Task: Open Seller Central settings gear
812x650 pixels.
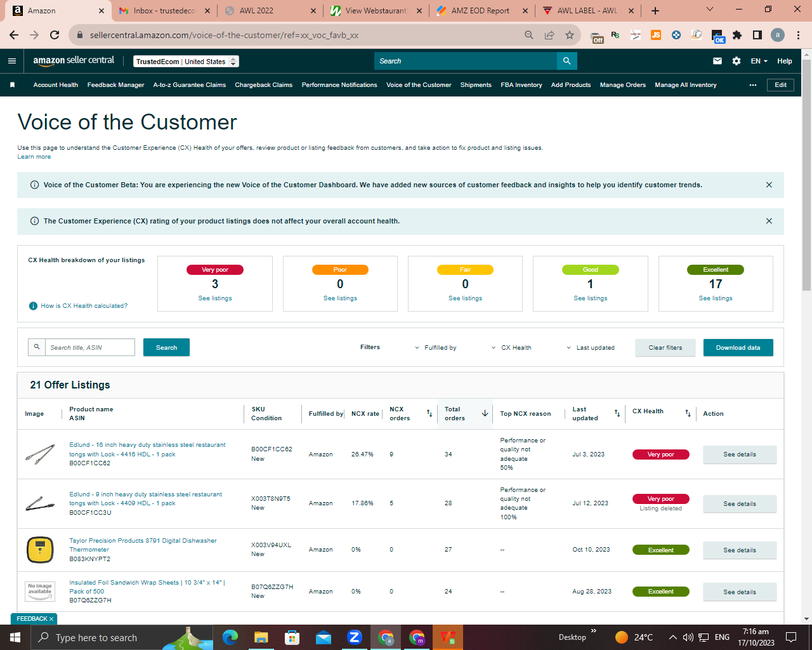Action: coord(737,61)
